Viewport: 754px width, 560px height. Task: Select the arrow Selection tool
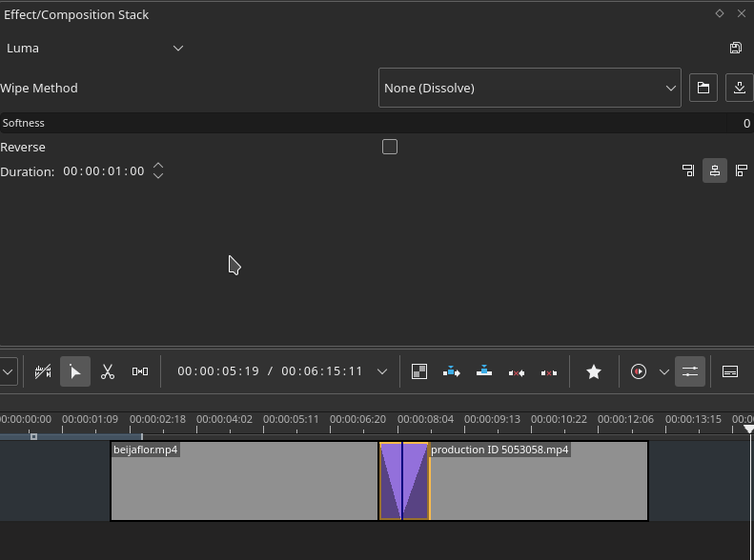pyautogui.click(x=75, y=371)
